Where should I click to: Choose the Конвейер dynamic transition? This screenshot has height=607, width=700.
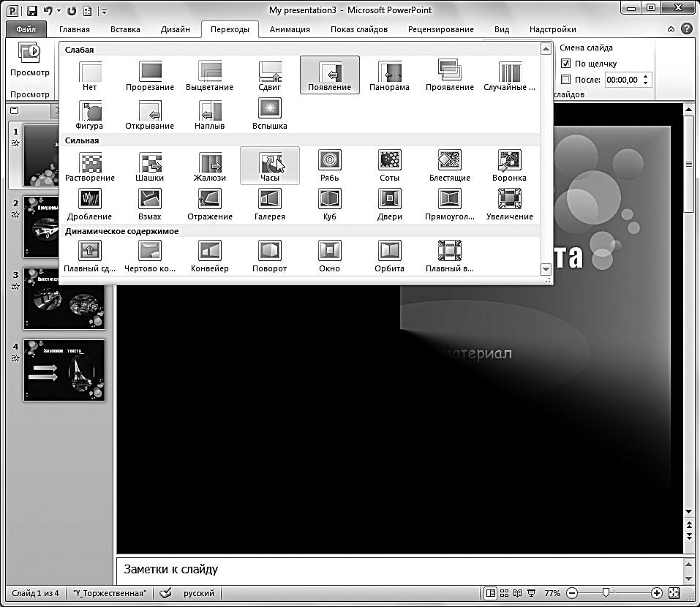210,256
